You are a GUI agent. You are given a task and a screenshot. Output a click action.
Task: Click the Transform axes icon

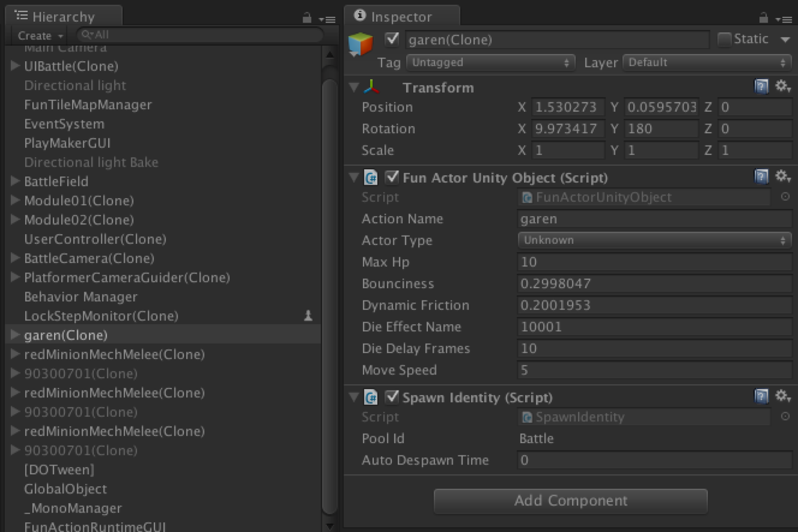pyautogui.click(x=371, y=87)
